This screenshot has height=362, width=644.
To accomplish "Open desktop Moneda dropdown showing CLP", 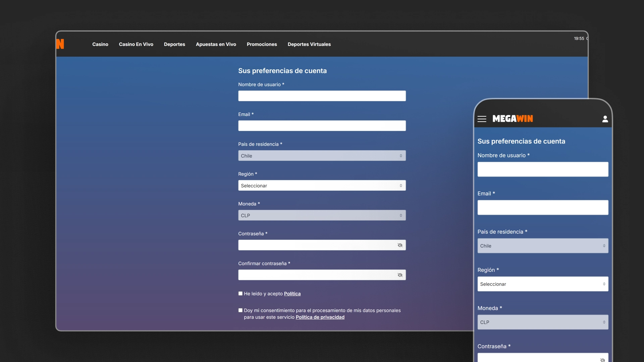I will coord(322,215).
